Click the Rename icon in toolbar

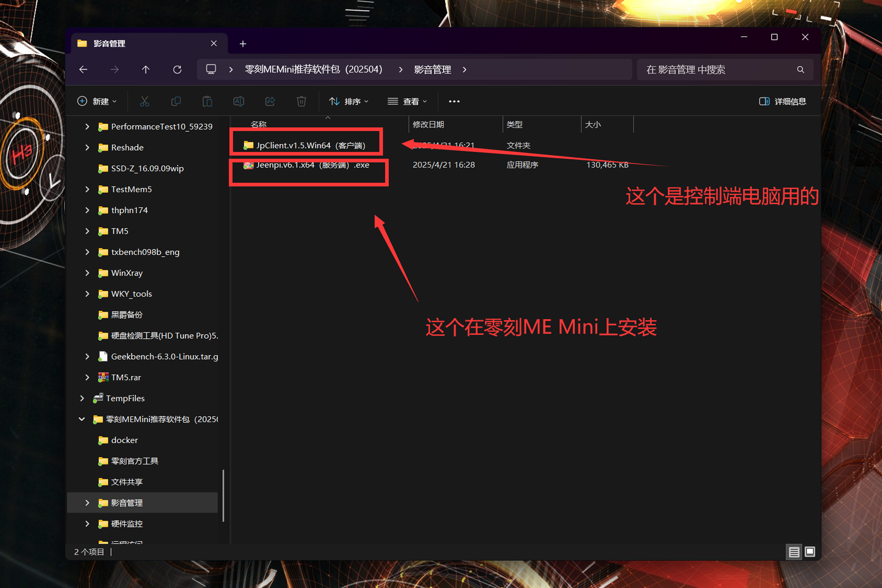238,101
